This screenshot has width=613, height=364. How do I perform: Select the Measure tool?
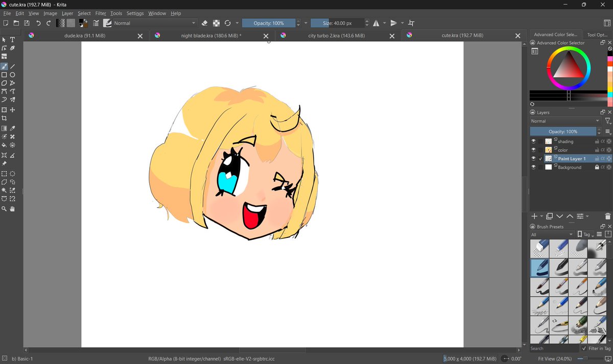[13, 155]
